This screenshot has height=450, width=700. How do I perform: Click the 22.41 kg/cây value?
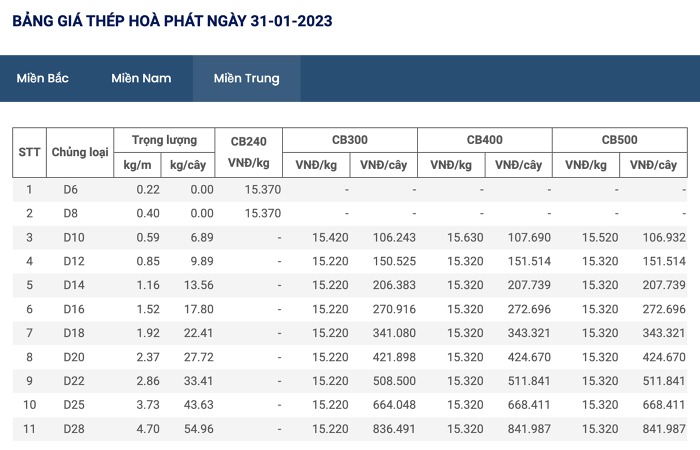[199, 333]
